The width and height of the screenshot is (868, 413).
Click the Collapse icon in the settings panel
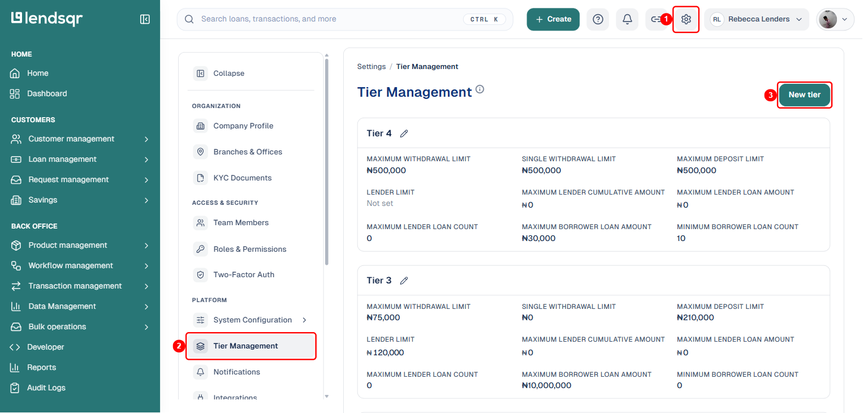[200, 74]
